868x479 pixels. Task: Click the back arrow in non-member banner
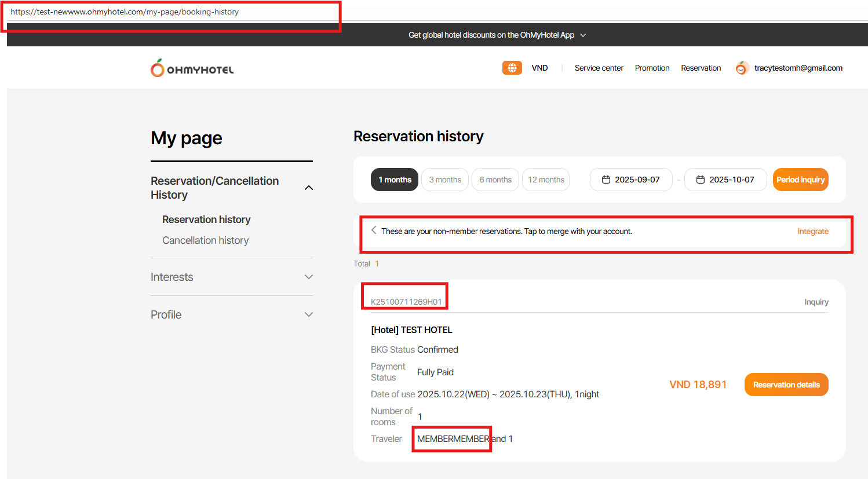[x=374, y=230]
